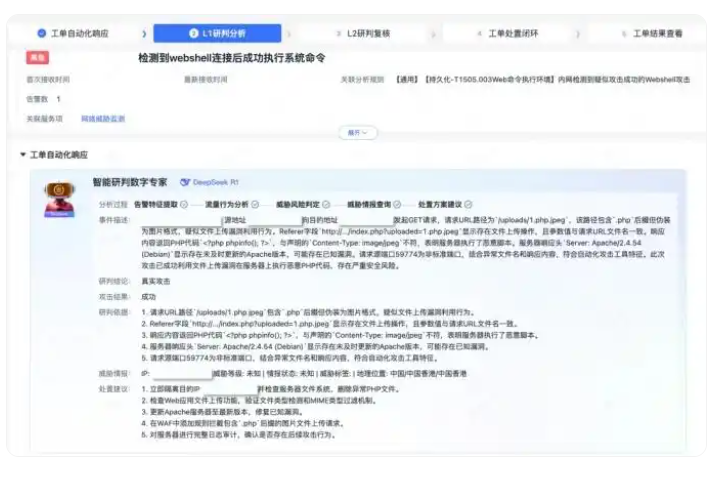Open the 工单处置闭环 step
This screenshot has height=477, width=724.
508,34
